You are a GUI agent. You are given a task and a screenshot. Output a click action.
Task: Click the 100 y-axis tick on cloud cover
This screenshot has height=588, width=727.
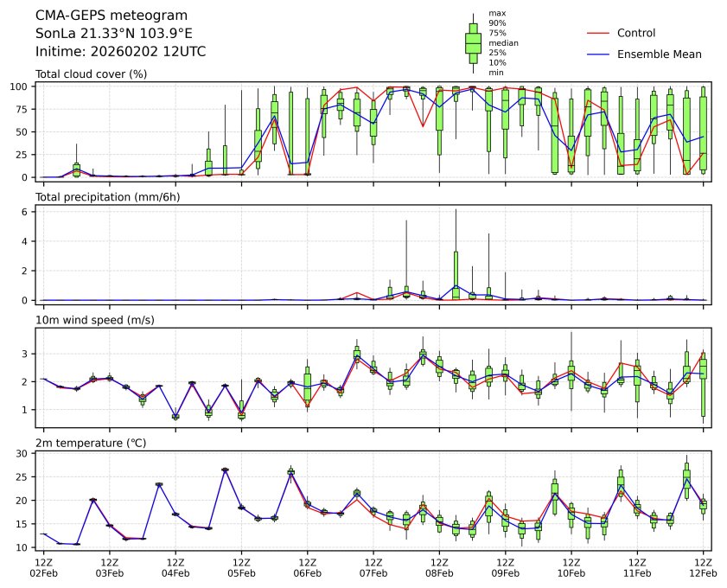pos(22,86)
